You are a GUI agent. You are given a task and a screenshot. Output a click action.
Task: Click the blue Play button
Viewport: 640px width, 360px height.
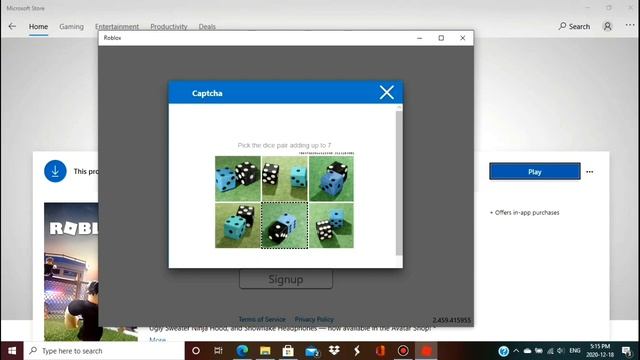[535, 171]
